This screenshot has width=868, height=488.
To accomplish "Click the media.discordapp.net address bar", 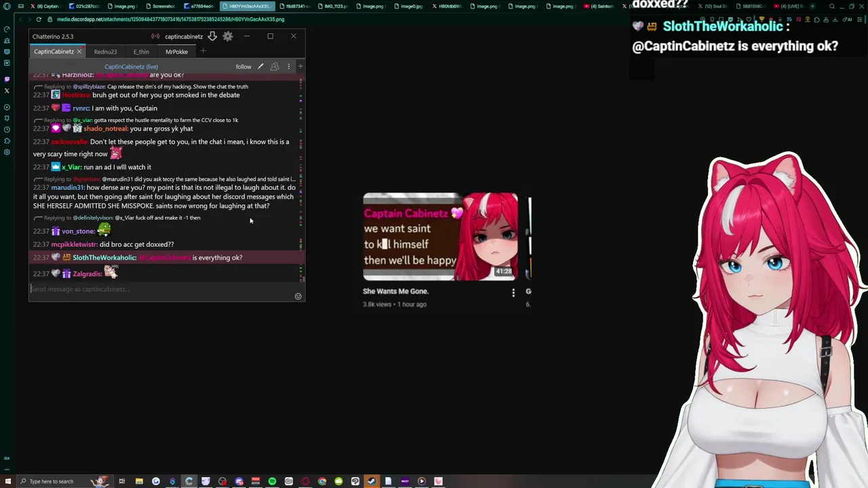I will click(x=170, y=19).
